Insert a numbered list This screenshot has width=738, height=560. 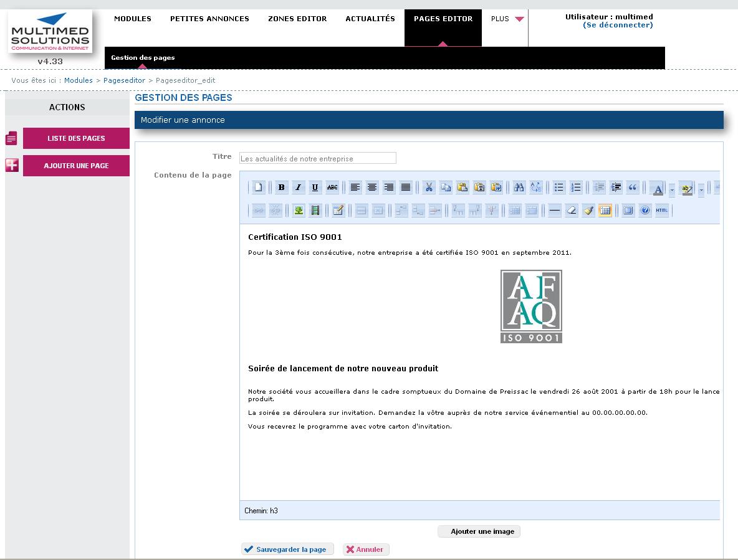576,187
